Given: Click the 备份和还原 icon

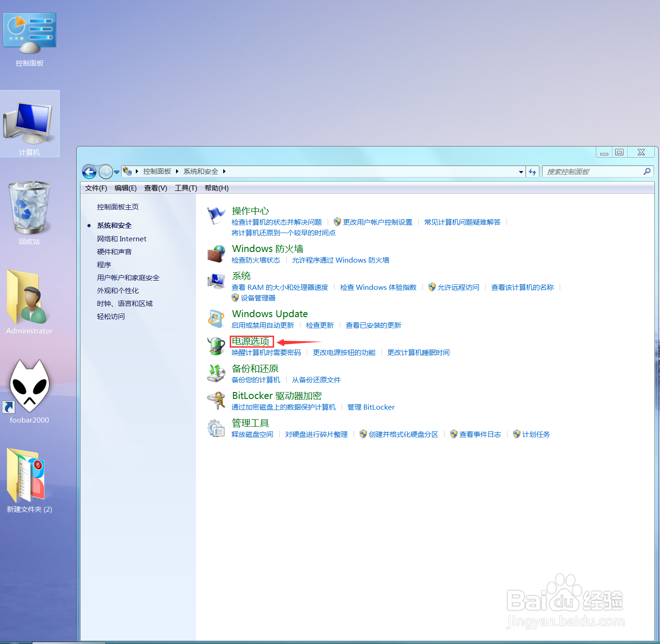Looking at the screenshot, I should coord(216,373).
